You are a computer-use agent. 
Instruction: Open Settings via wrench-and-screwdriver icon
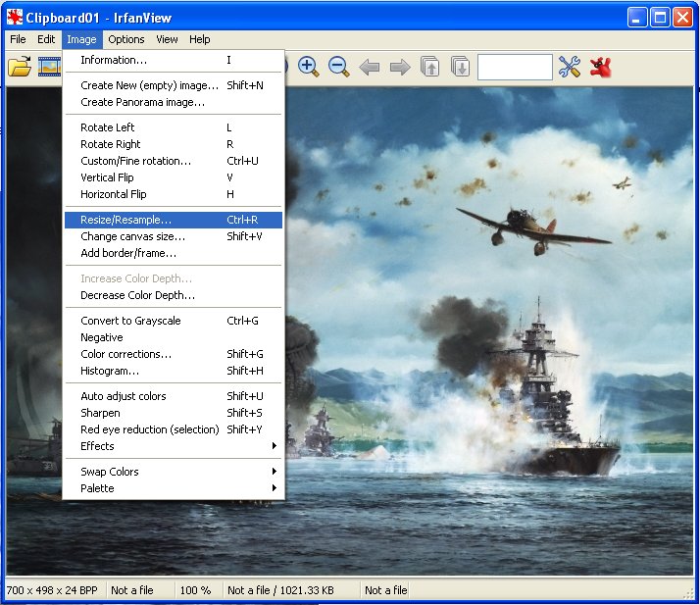click(x=570, y=67)
